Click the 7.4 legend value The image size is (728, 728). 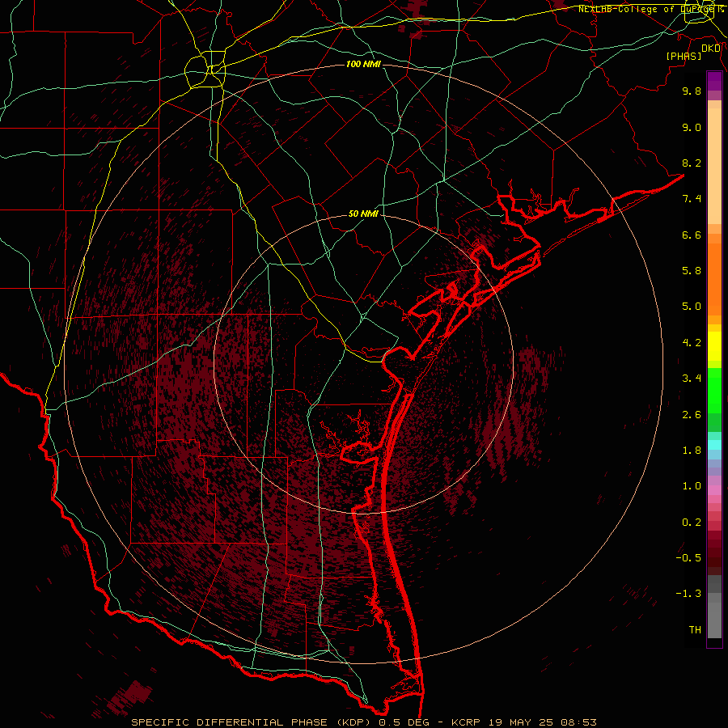coord(692,199)
